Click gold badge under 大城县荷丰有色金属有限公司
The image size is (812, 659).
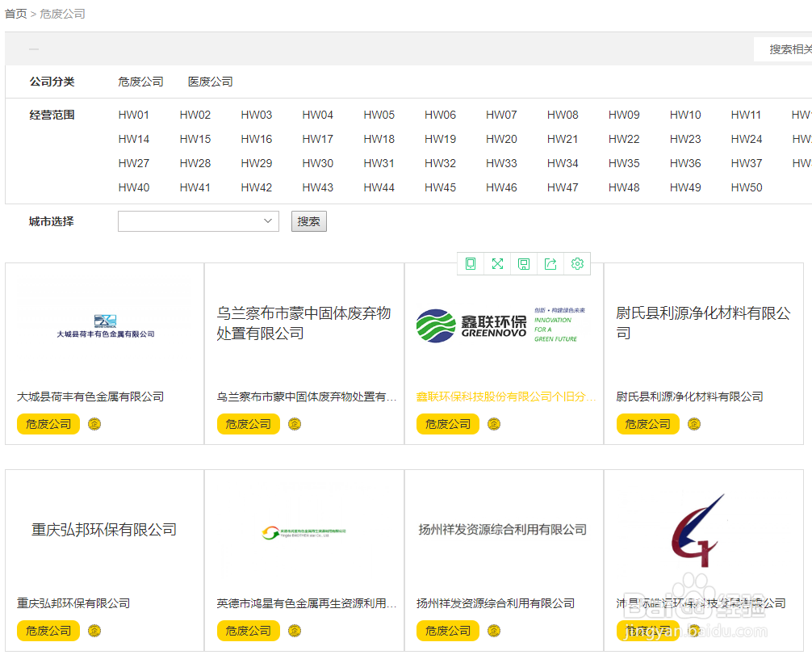(94, 424)
